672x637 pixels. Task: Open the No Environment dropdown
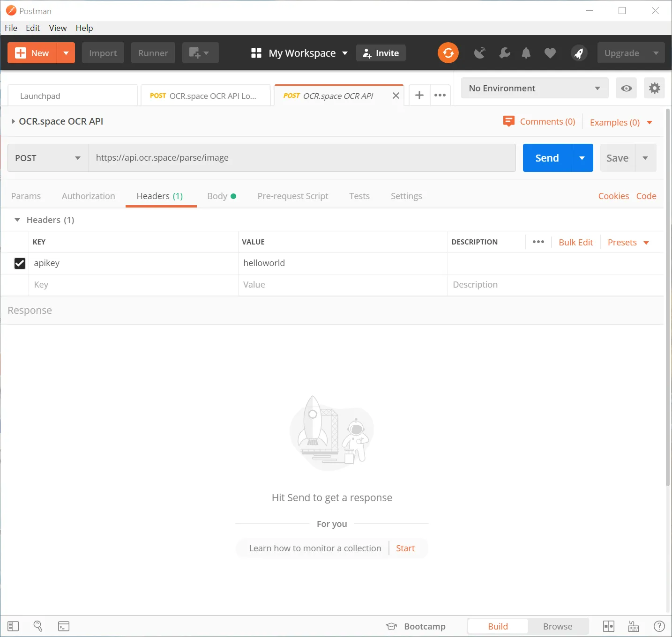[x=534, y=88]
